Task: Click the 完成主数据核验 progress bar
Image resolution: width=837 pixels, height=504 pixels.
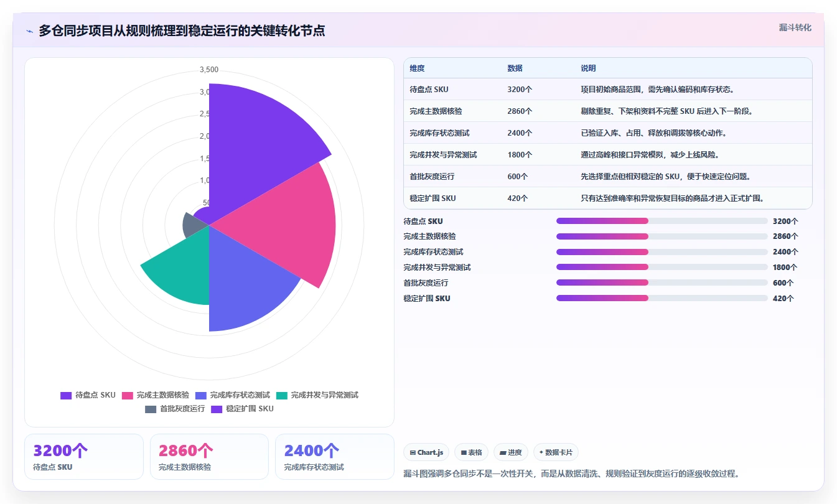Action: (662, 236)
